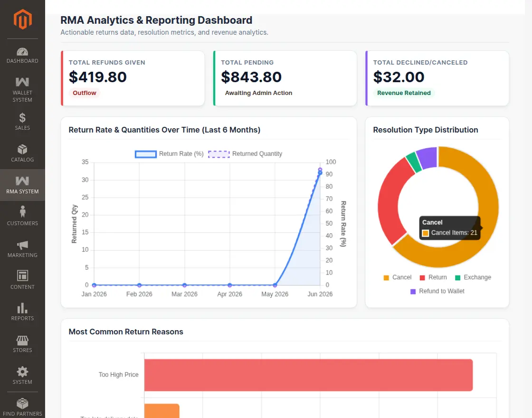Open the Stores storefront icon menu
The image size is (532, 418).
[22, 340]
